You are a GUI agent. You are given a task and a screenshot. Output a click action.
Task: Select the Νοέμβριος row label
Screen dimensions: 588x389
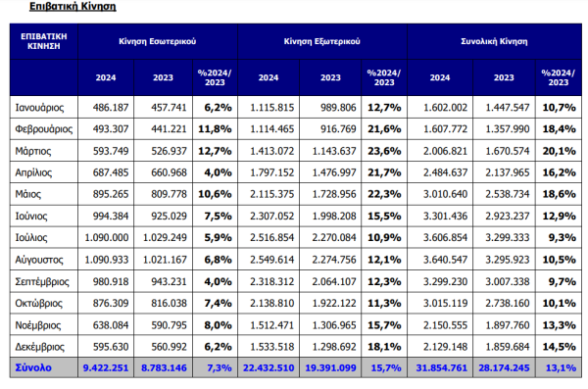[38, 325]
